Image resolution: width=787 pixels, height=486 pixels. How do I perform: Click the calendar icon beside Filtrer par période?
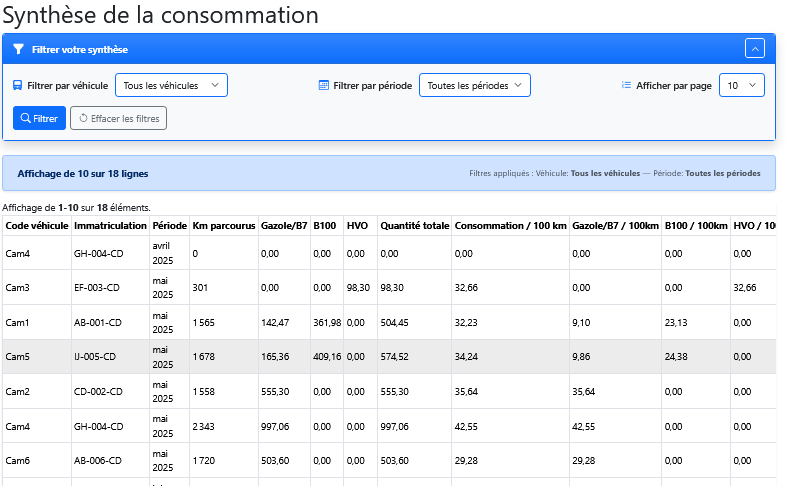(x=323, y=86)
